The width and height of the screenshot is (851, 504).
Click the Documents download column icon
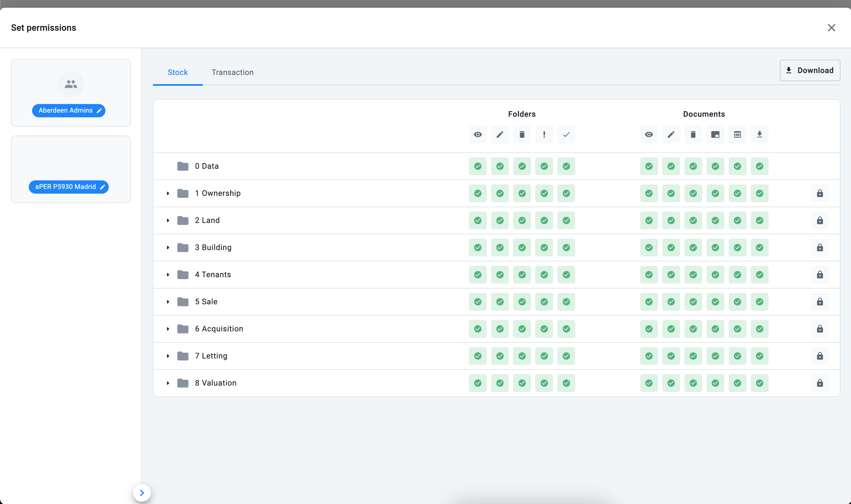pos(759,134)
